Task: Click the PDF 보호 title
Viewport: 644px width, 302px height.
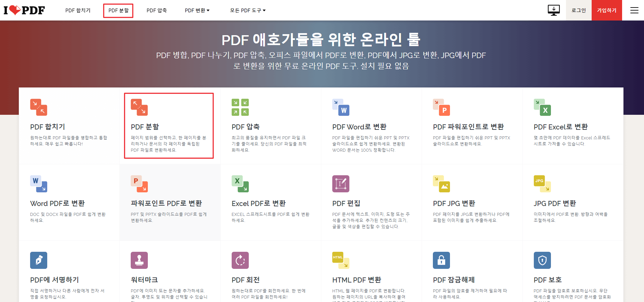Action: (x=548, y=280)
